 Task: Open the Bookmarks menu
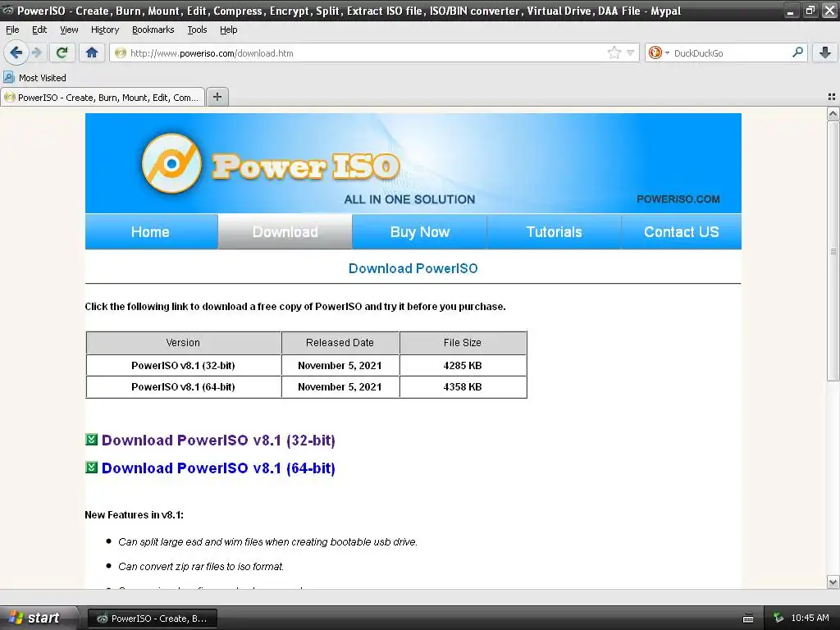click(153, 30)
